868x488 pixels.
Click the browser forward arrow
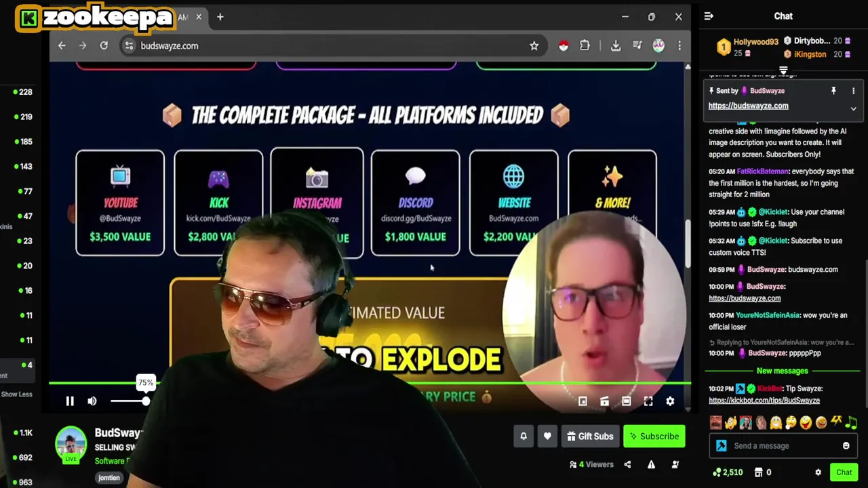(83, 45)
